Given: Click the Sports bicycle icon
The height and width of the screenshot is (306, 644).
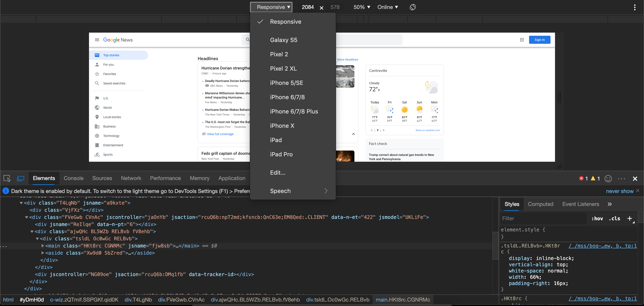Looking at the screenshot, I should (x=97, y=155).
